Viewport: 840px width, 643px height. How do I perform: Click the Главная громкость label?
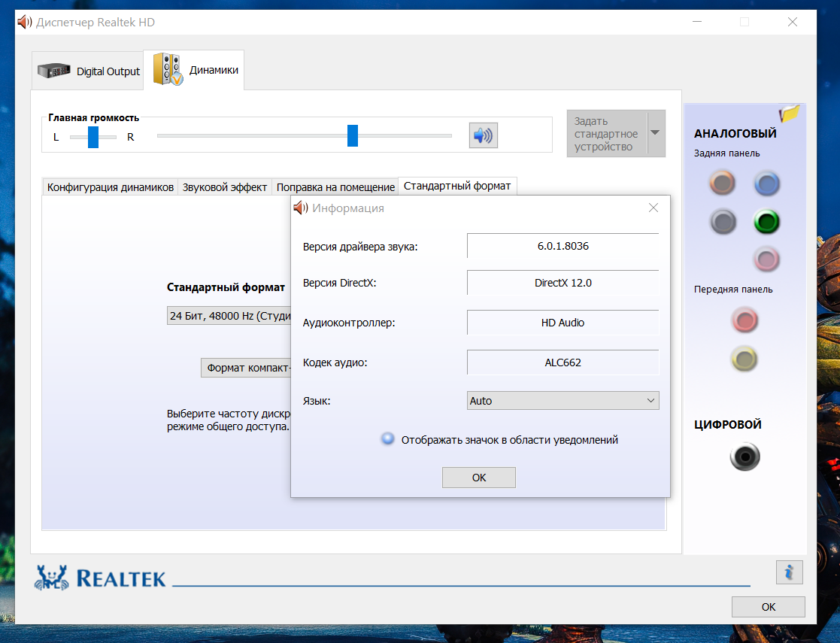click(x=93, y=118)
